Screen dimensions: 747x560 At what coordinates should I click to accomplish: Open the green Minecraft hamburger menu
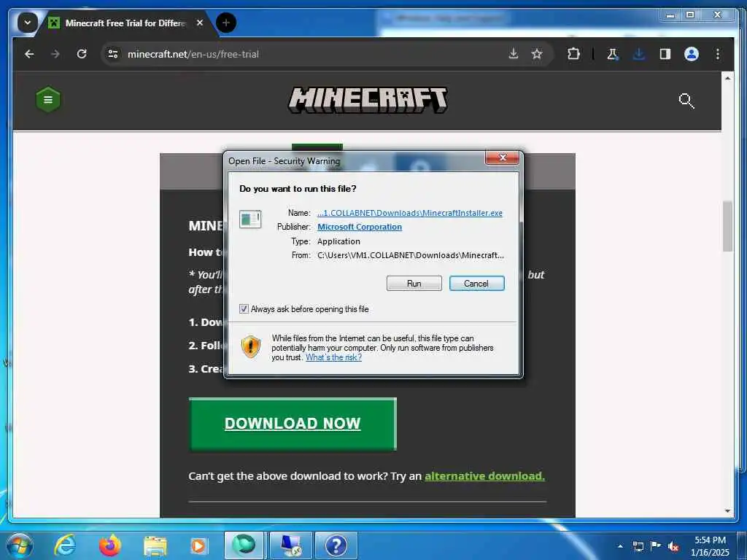click(x=48, y=99)
